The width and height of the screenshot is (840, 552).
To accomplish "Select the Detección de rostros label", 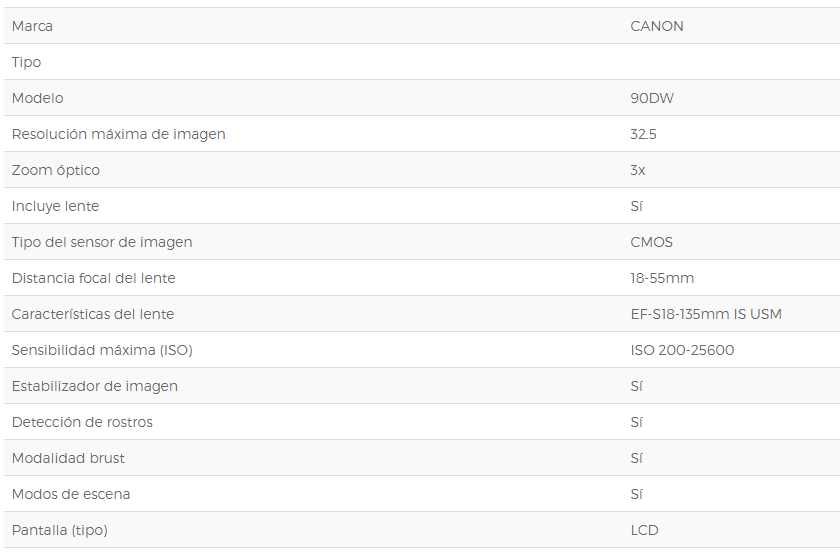I will 82,422.
